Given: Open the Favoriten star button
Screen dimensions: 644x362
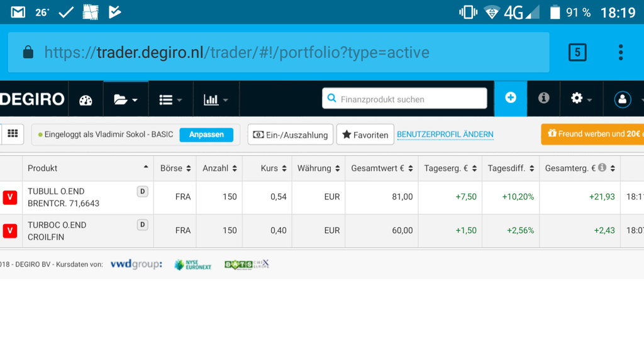Looking at the screenshot, I should pyautogui.click(x=365, y=134).
